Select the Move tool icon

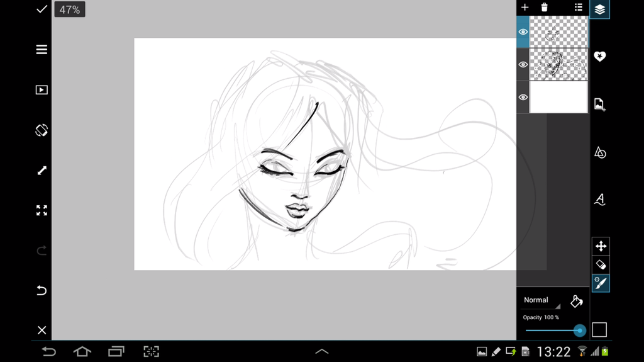point(601,246)
